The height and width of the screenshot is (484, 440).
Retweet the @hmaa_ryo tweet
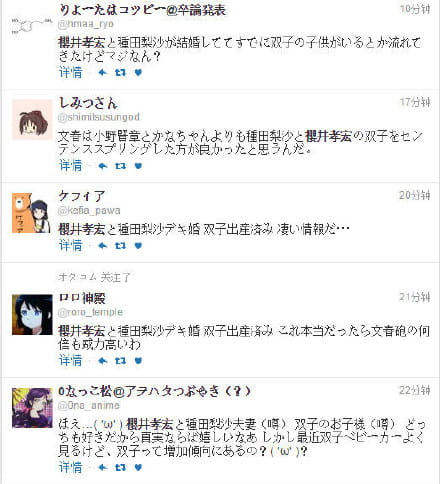[x=120, y=72]
